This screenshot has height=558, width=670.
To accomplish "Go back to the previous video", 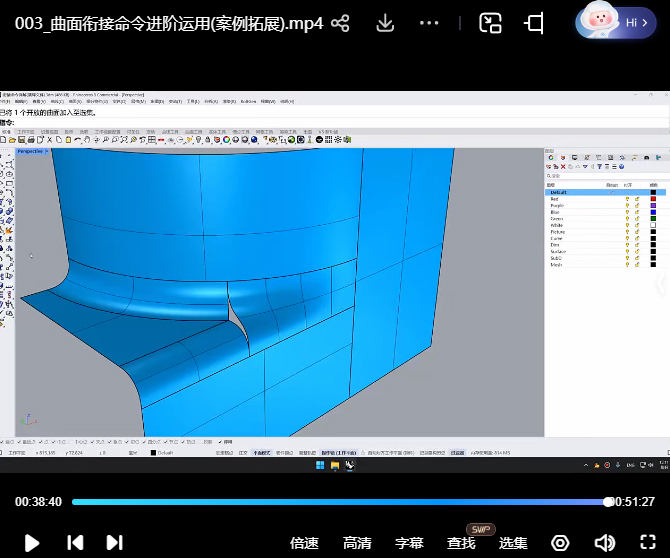I will tap(75, 542).
